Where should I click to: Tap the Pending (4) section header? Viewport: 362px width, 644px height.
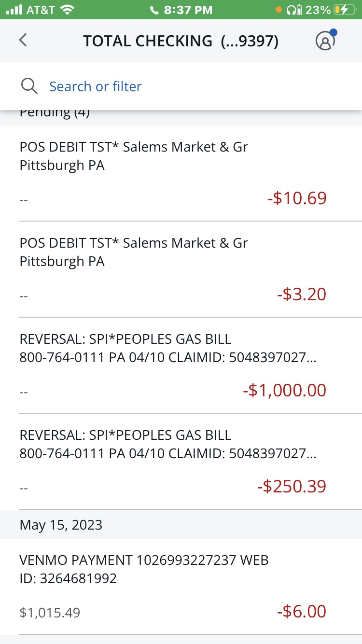point(55,114)
